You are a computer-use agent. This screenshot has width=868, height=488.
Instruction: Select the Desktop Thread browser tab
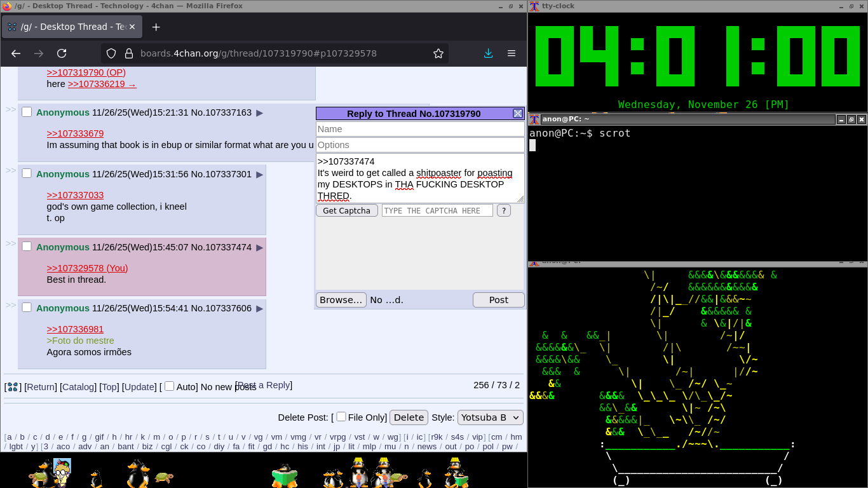pyautogui.click(x=72, y=27)
